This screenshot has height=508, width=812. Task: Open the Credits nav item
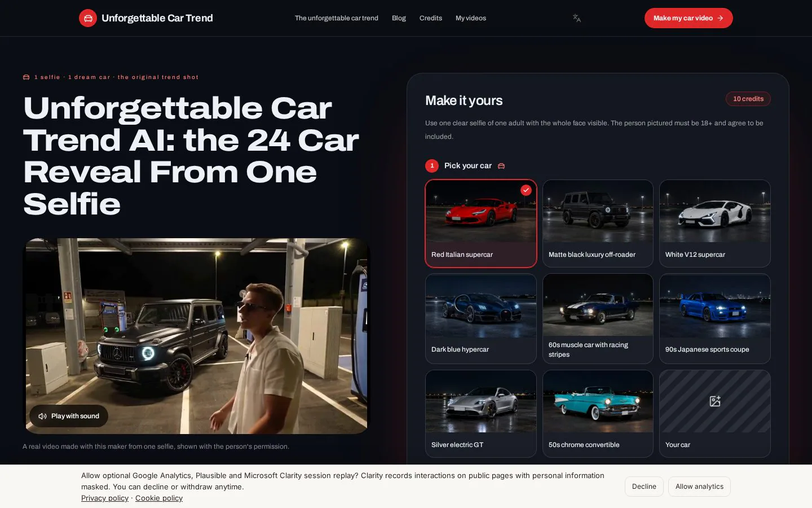coord(431,18)
